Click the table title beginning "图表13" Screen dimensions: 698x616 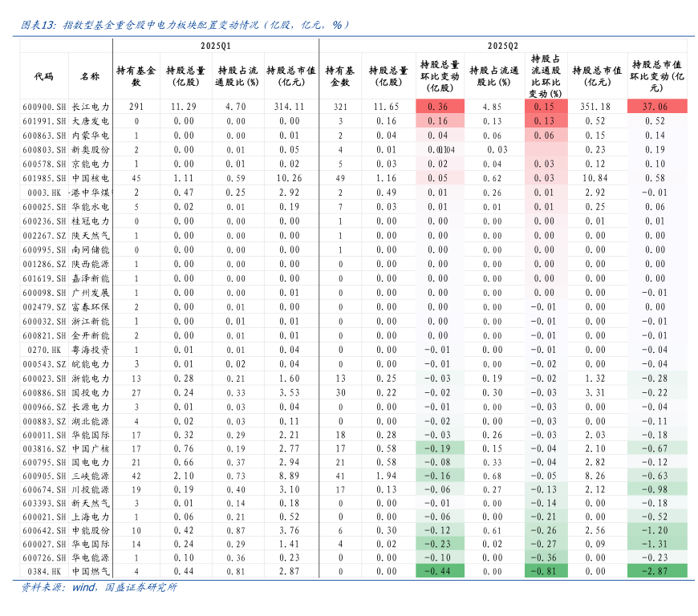coord(185,25)
